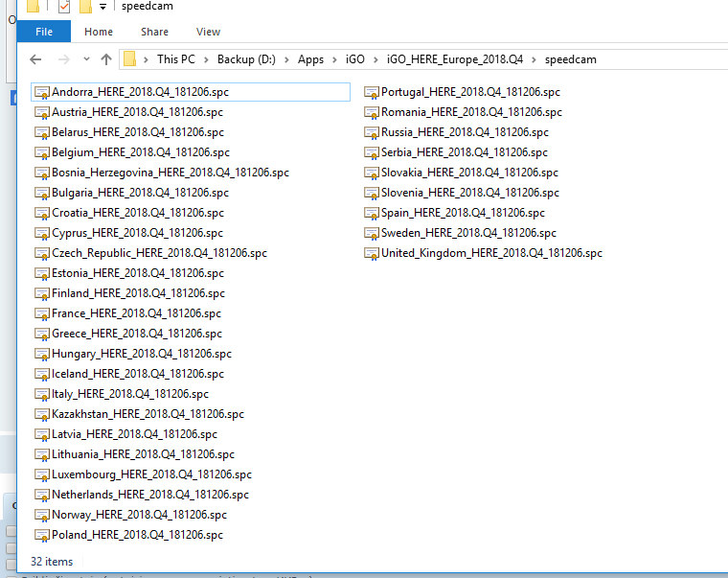Select Iceland_HERE_2018.Q4_181206.spc file icon
This screenshot has width=728, height=578.
pyautogui.click(x=42, y=375)
